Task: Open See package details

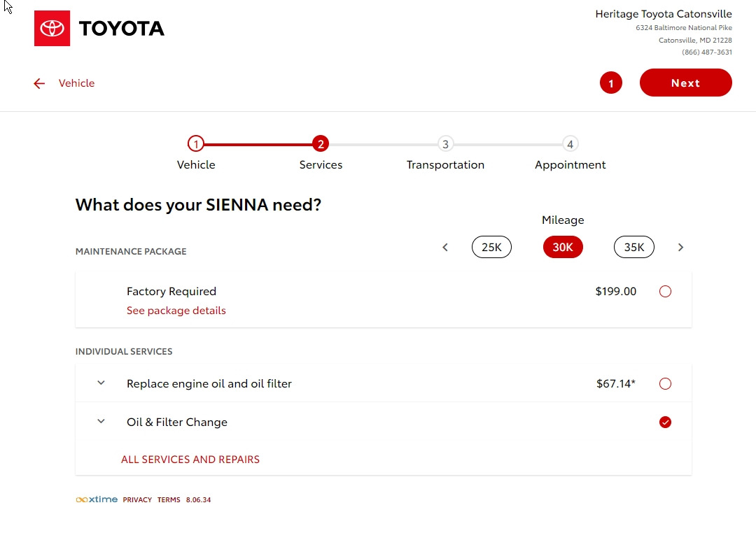Action: (x=176, y=311)
